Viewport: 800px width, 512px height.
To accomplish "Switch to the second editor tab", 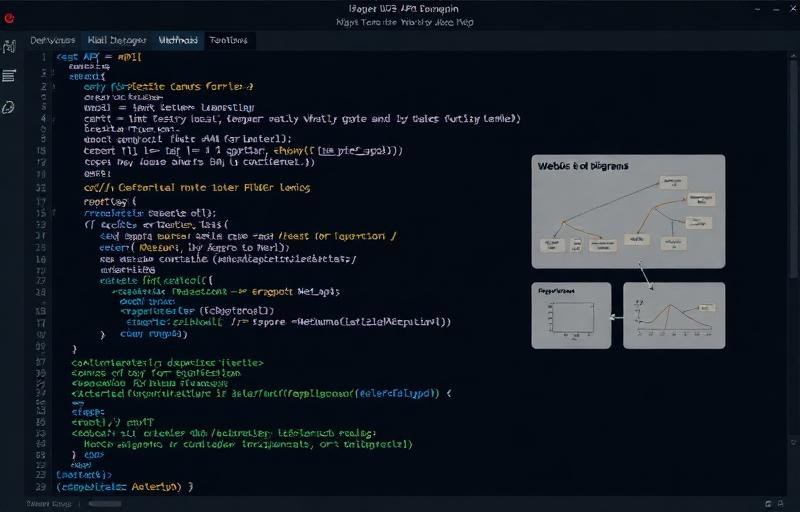I will pyautogui.click(x=117, y=40).
